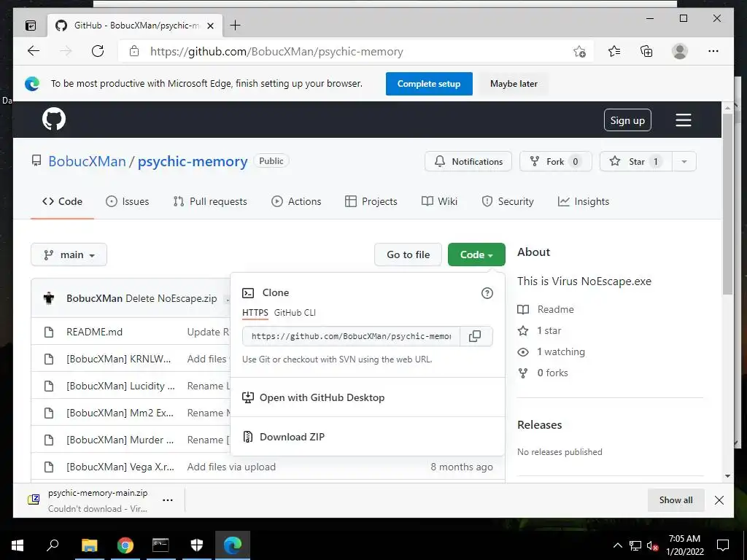
Task: Open the Delete NoEscape.zip commit message
Action: 171,298
